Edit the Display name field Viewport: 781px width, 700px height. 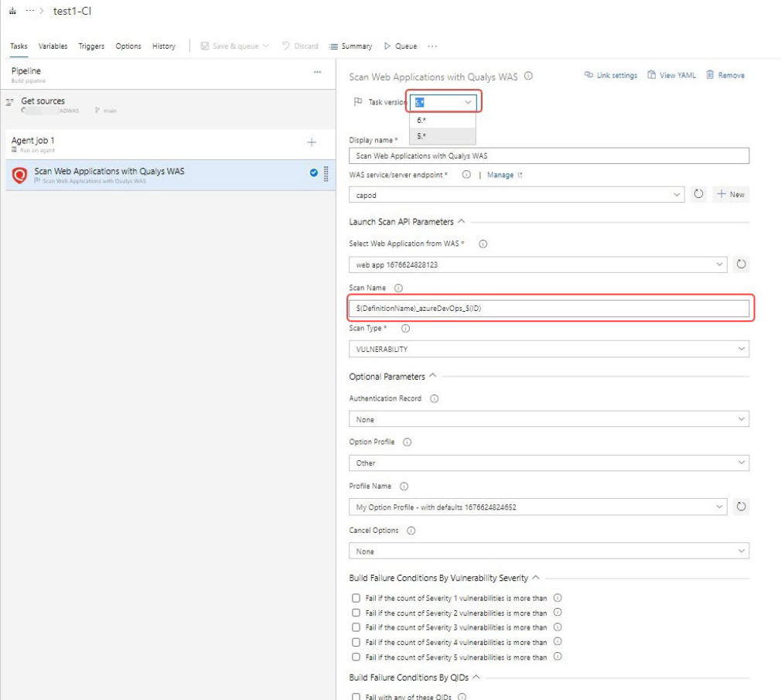tap(549, 156)
